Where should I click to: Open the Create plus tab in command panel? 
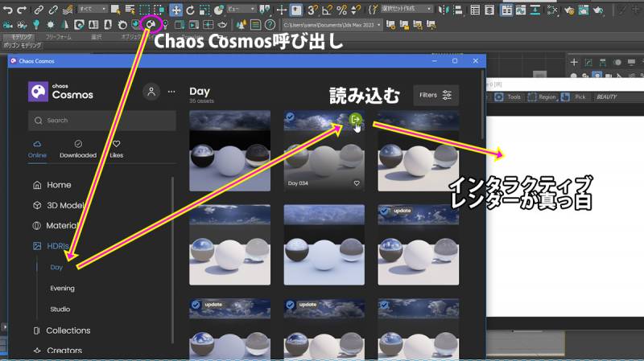click(574, 63)
